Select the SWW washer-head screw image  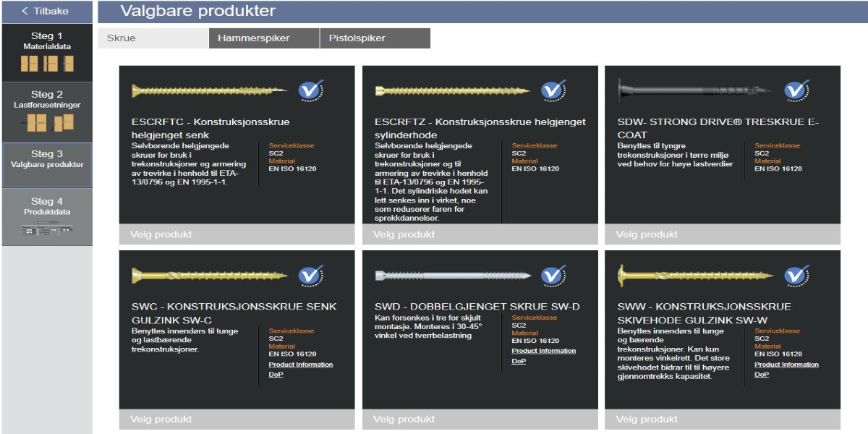pos(695,276)
